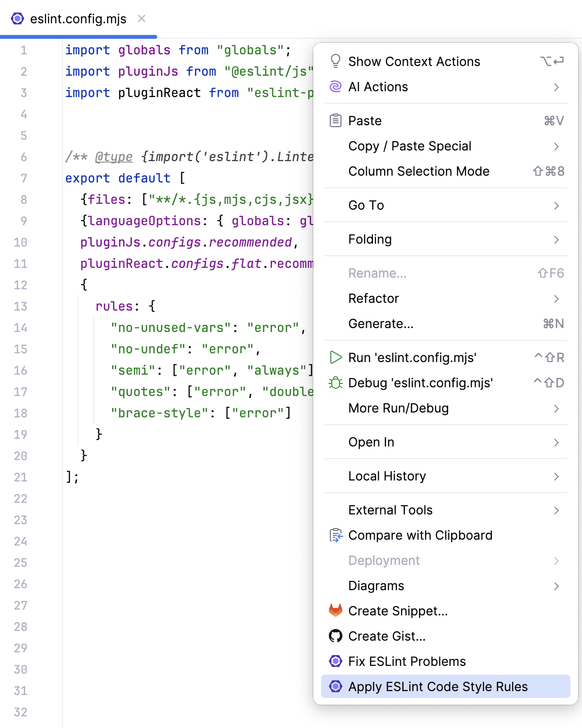Click the bug icon to debug eslint.config.mjs

[x=335, y=382]
